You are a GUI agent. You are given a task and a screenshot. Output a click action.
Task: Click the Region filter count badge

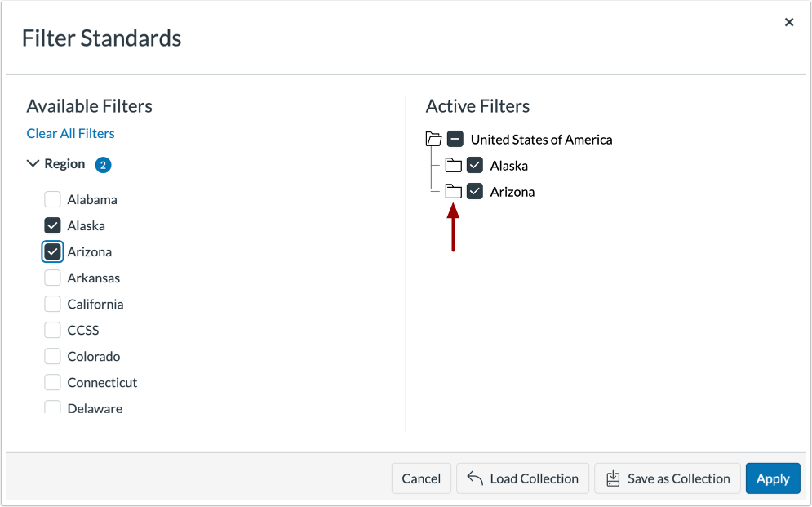tap(103, 164)
